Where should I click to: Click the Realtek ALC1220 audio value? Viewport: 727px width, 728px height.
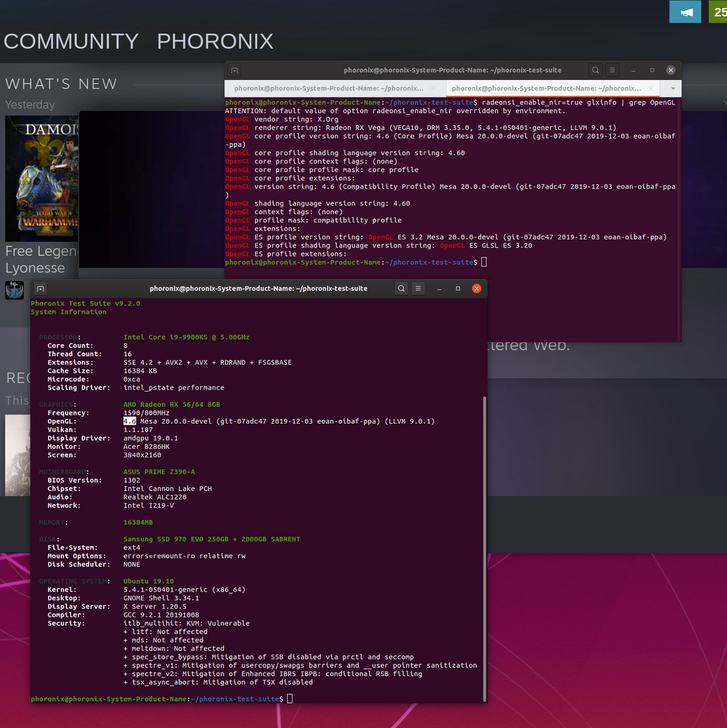pos(155,497)
